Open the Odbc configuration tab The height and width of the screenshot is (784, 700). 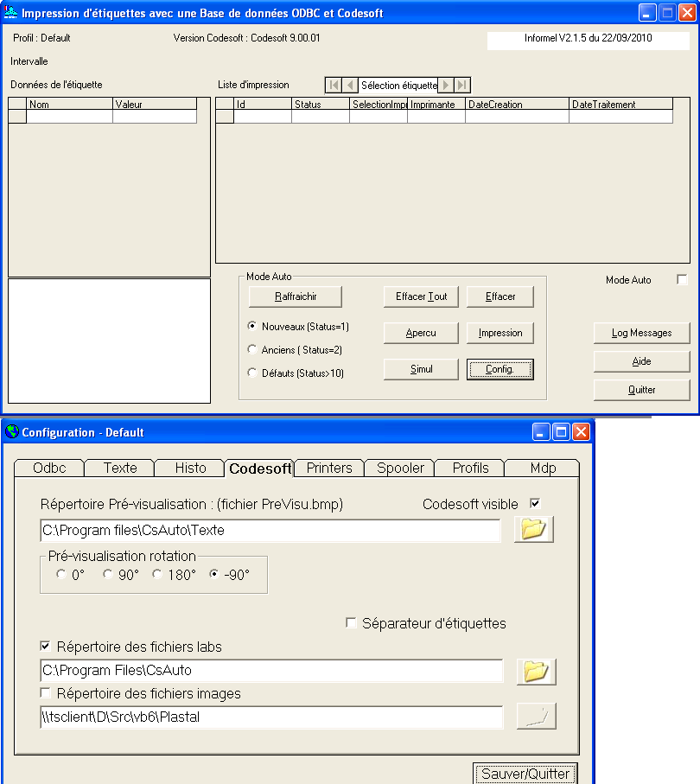[49, 468]
